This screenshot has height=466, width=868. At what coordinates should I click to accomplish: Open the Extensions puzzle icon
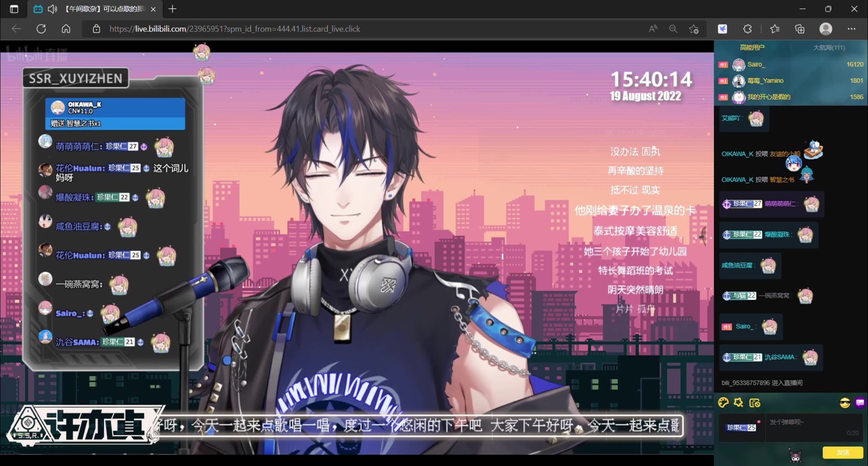(748, 29)
